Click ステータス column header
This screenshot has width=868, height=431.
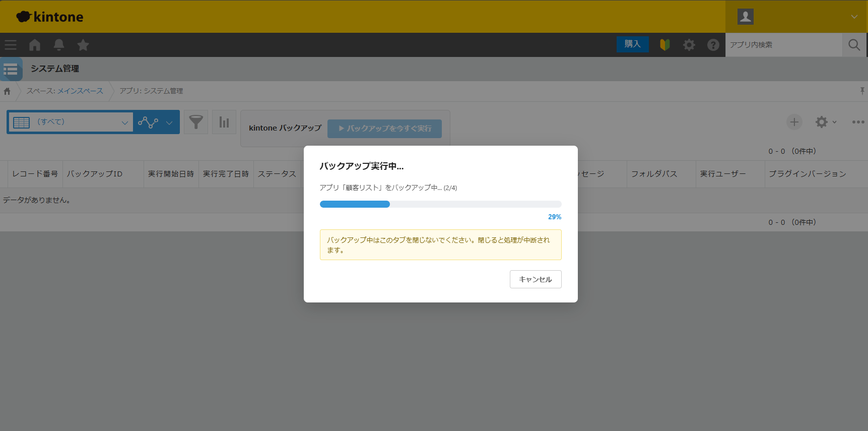click(277, 174)
